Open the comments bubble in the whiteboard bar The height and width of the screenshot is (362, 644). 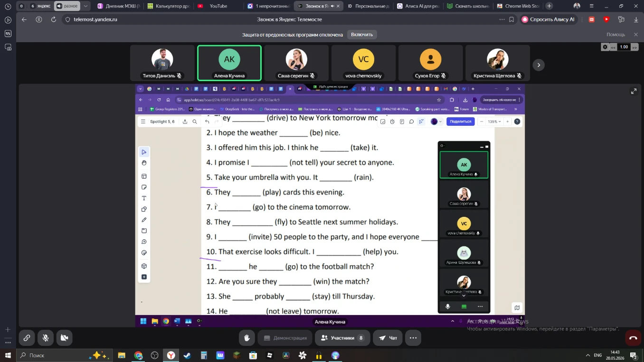pyautogui.click(x=411, y=121)
